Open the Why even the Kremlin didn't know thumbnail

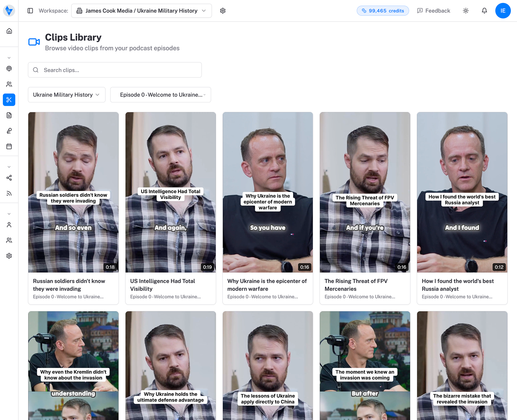(73, 366)
